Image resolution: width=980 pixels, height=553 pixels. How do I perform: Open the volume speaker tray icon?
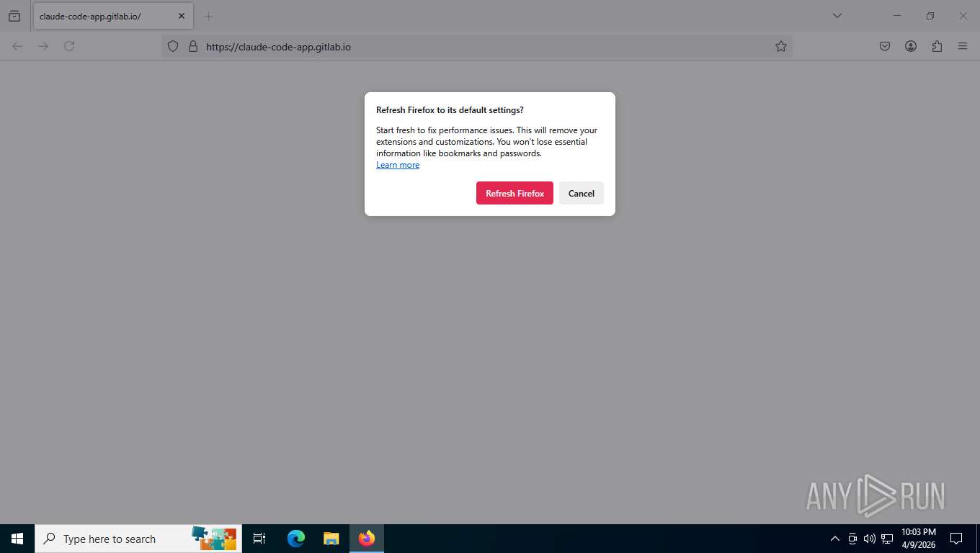(870, 539)
